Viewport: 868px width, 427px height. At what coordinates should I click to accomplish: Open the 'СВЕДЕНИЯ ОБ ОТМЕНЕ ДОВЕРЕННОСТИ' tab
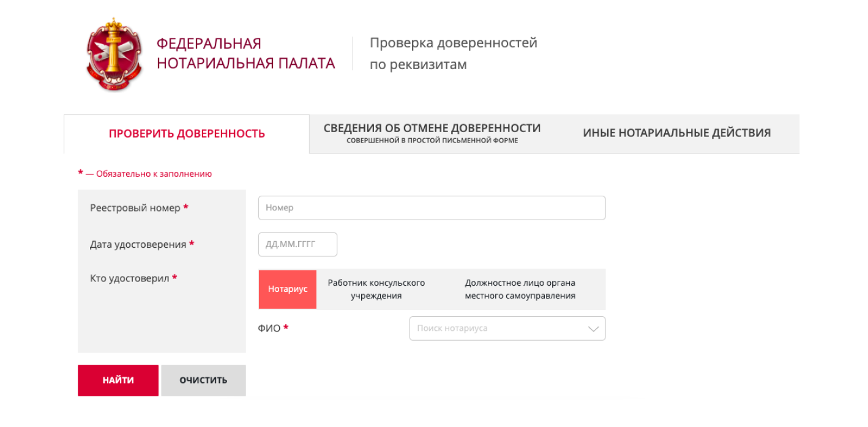tap(432, 133)
